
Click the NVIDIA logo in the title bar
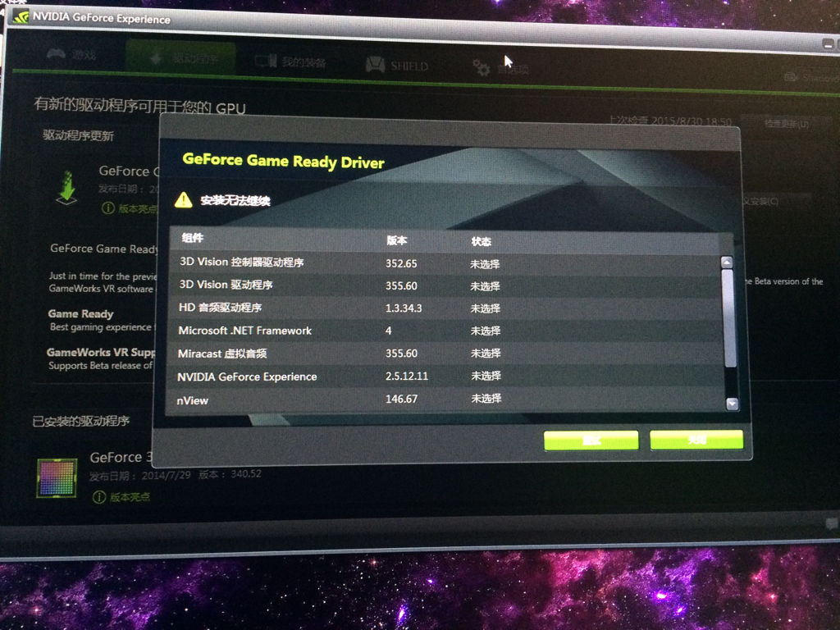[x=21, y=16]
